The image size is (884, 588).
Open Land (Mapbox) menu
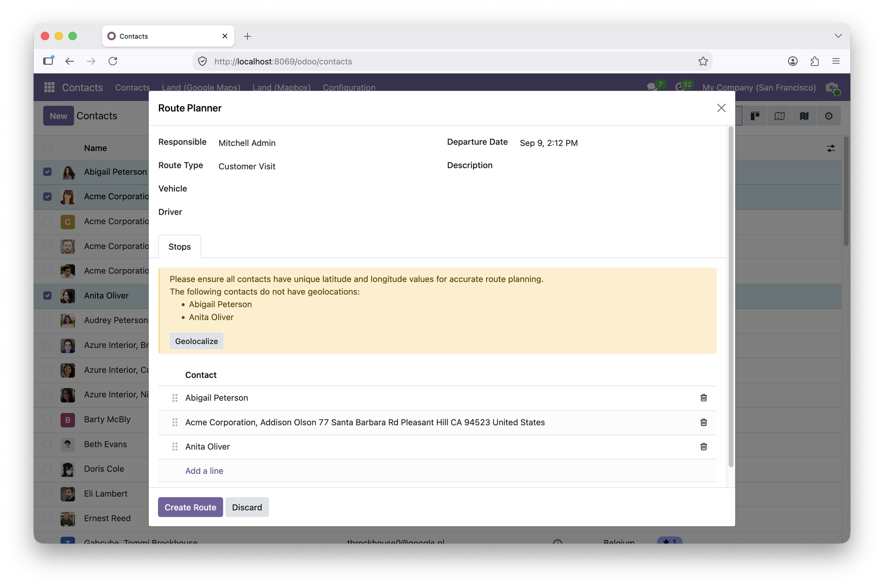point(281,87)
